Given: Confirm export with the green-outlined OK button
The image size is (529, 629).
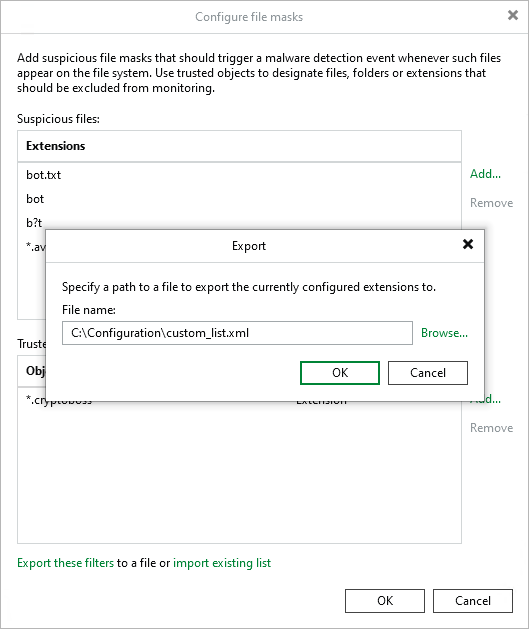Looking at the screenshot, I should point(340,373).
